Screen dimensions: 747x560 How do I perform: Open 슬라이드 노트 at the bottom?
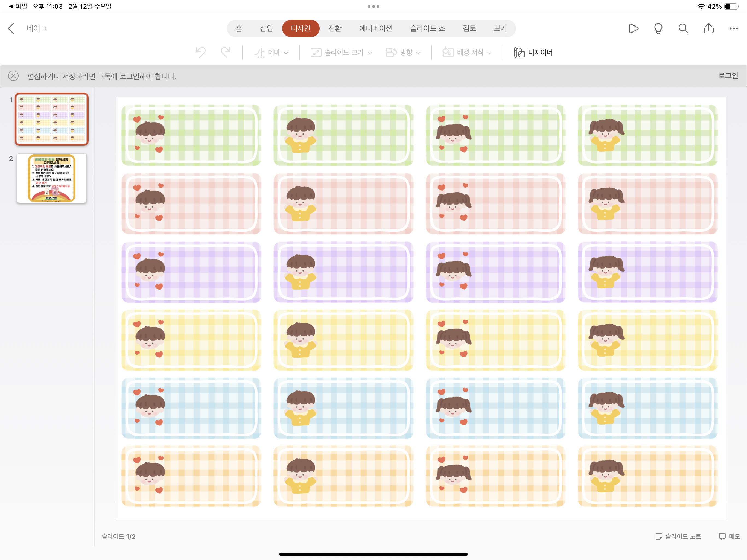tap(678, 536)
